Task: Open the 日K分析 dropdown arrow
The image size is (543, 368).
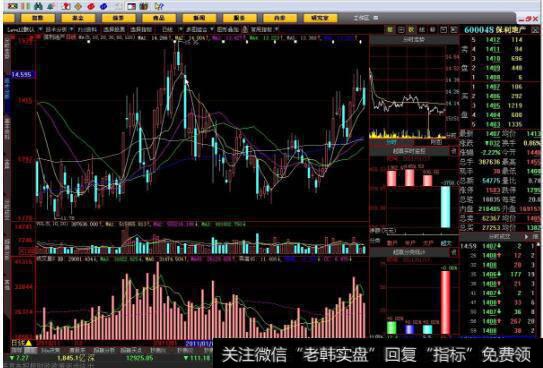Action: tap(72, 29)
